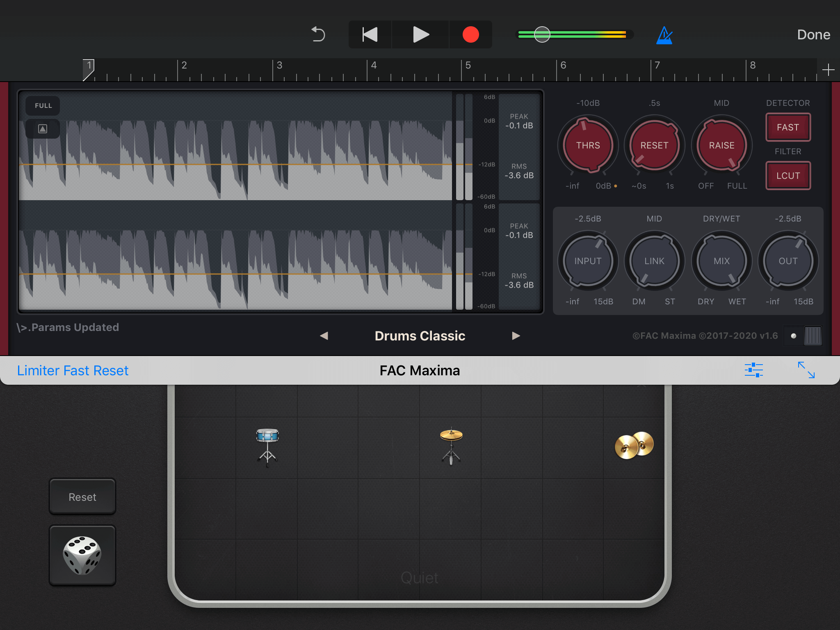The width and height of the screenshot is (840, 630).
Task: Click the MIX dry/wet knob
Action: pos(721,261)
